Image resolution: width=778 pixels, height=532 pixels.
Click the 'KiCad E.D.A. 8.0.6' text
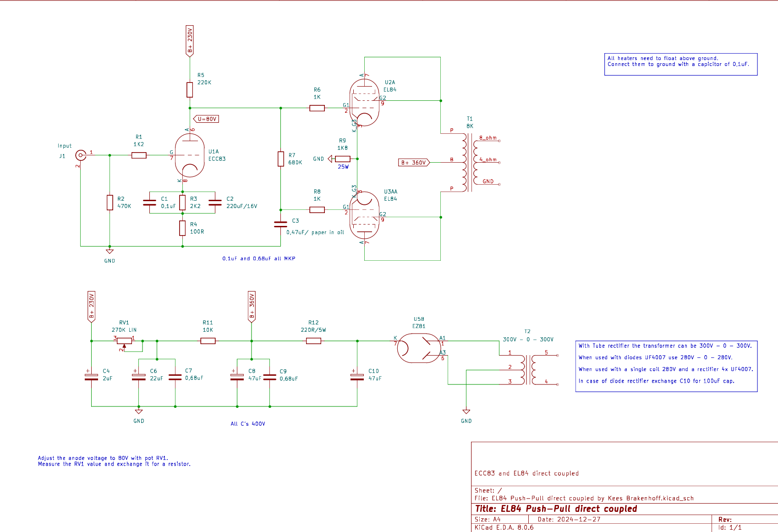click(x=504, y=527)
